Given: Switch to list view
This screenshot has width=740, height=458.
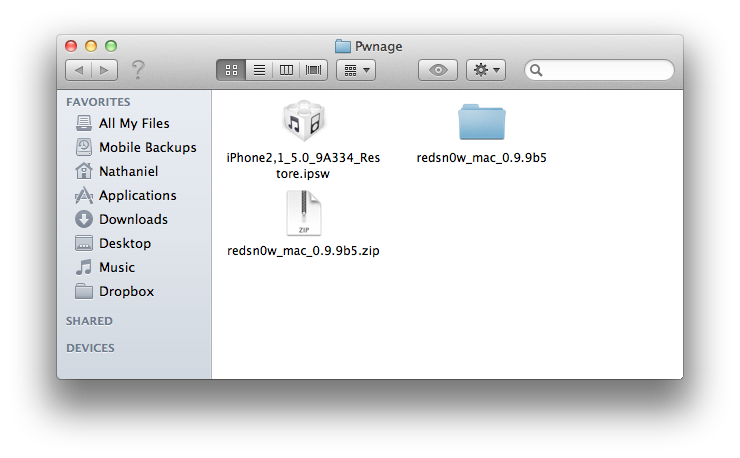Looking at the screenshot, I should click(259, 70).
